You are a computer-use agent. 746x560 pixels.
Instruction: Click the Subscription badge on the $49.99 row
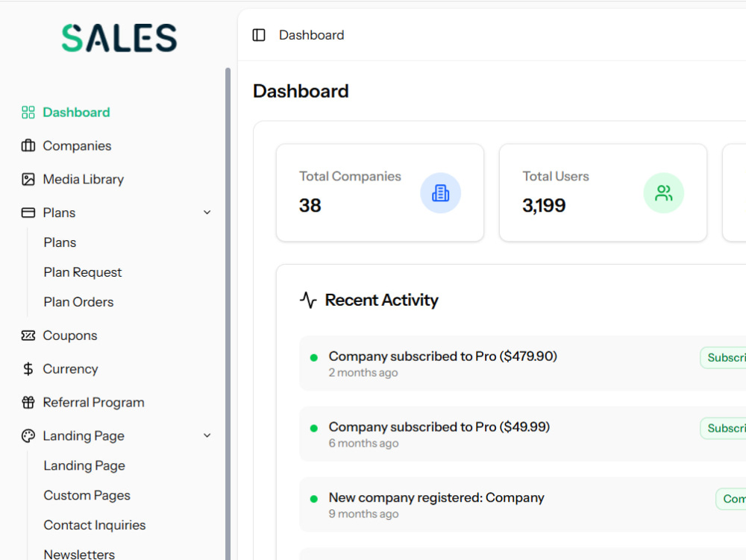[723, 428]
